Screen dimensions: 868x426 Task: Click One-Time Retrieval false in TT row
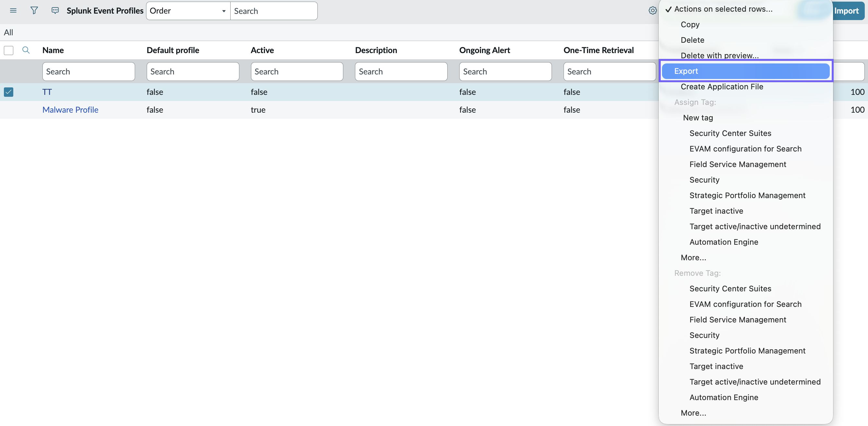click(x=572, y=92)
